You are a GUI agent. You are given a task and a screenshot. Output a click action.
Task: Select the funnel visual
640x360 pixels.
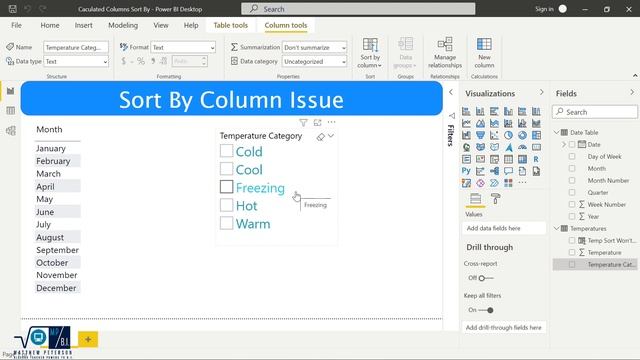coord(480,135)
